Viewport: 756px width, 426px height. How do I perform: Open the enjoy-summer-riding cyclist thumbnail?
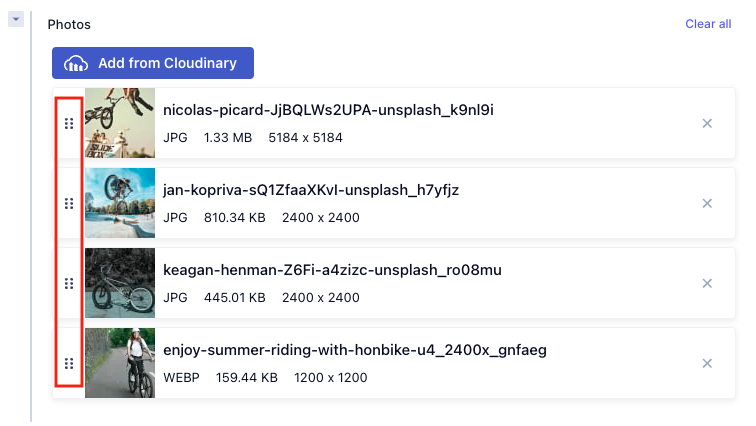pyautogui.click(x=120, y=363)
